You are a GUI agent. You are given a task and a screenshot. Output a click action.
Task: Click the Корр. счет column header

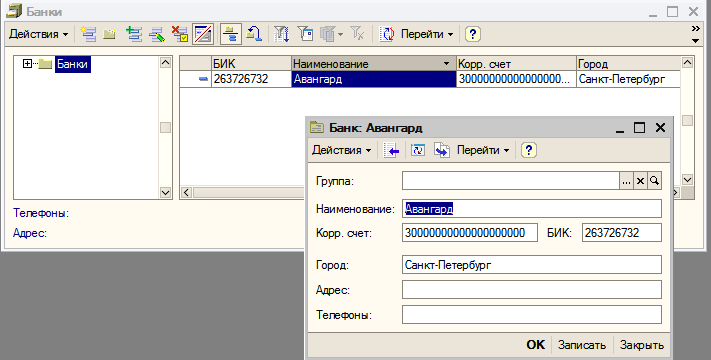[516, 63]
